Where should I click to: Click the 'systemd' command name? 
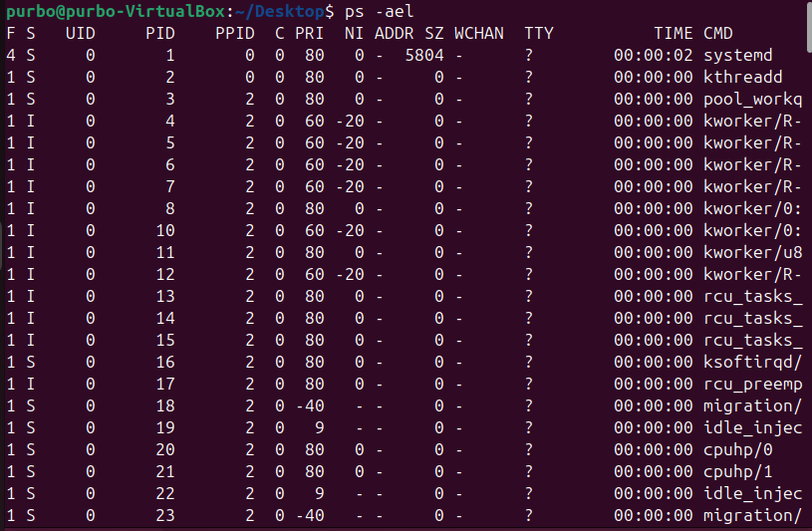point(737,55)
